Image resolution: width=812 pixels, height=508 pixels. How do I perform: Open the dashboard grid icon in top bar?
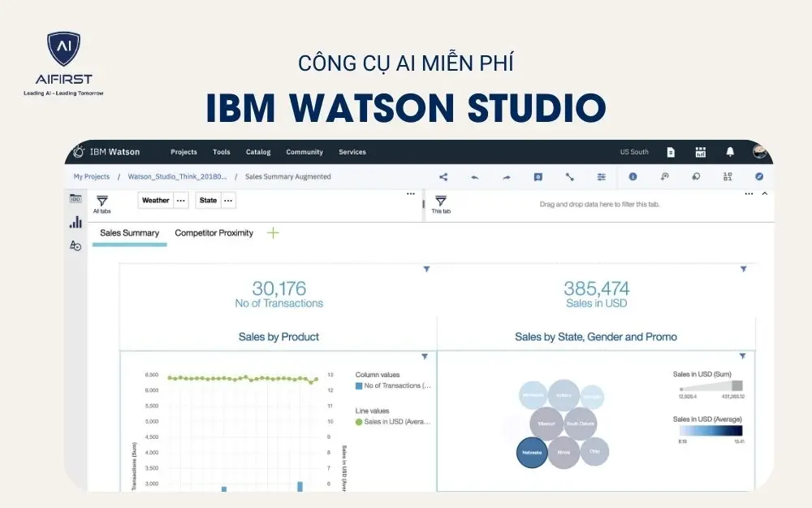(x=700, y=152)
